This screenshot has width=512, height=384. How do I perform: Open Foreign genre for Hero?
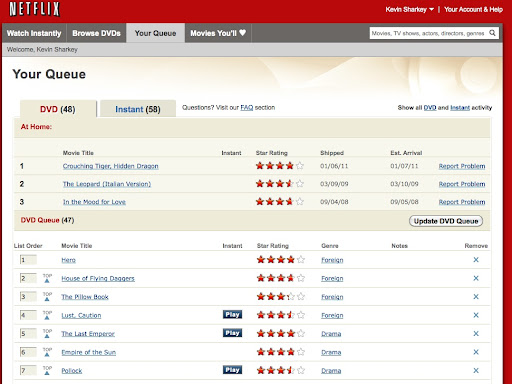pos(332,260)
